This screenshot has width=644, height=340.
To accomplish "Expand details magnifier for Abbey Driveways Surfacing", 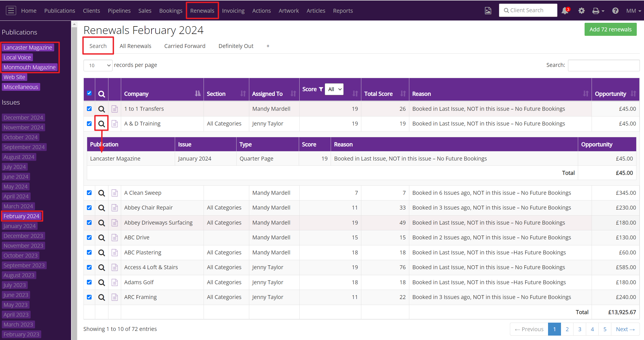I will pos(102,223).
